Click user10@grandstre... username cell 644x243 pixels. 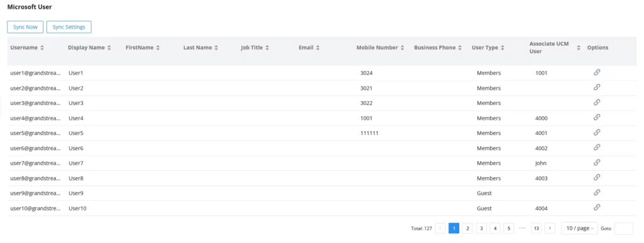click(35, 208)
